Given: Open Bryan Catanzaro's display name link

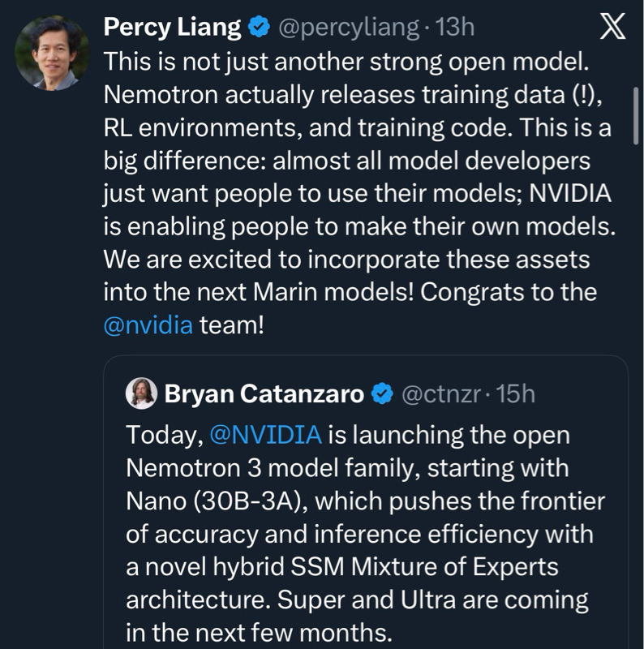Looking at the screenshot, I should point(264,394).
